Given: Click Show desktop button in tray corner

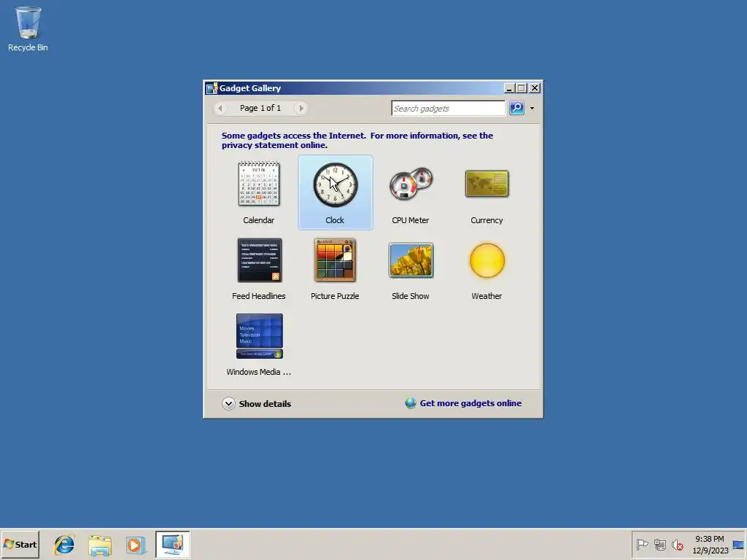Looking at the screenshot, I should [738, 544].
